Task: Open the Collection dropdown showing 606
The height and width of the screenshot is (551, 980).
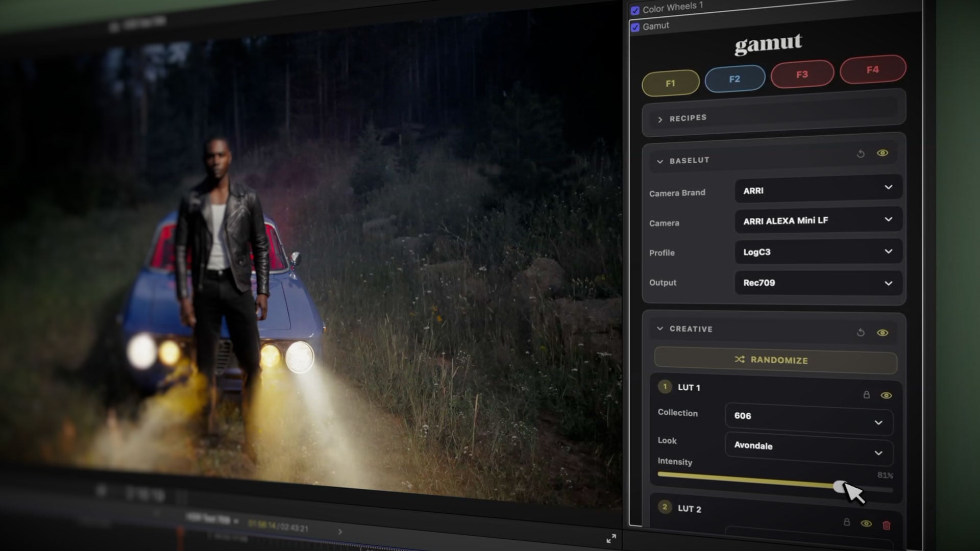Action: pos(808,418)
